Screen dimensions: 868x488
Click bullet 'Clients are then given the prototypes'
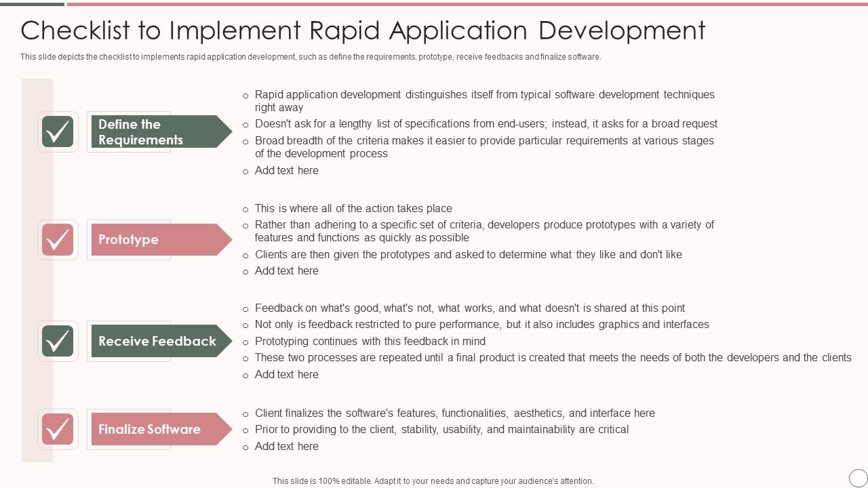tap(469, 255)
